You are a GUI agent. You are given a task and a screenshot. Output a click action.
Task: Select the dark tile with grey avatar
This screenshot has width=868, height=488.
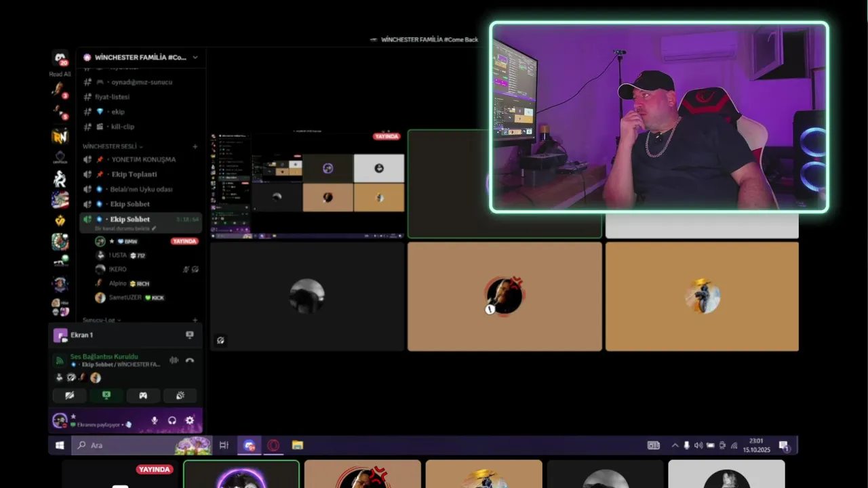tap(307, 297)
